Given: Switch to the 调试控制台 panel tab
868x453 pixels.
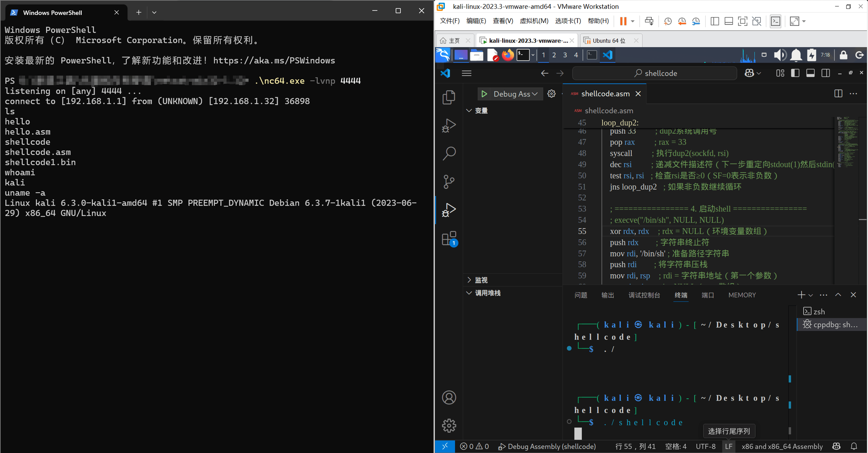Looking at the screenshot, I should [x=644, y=295].
